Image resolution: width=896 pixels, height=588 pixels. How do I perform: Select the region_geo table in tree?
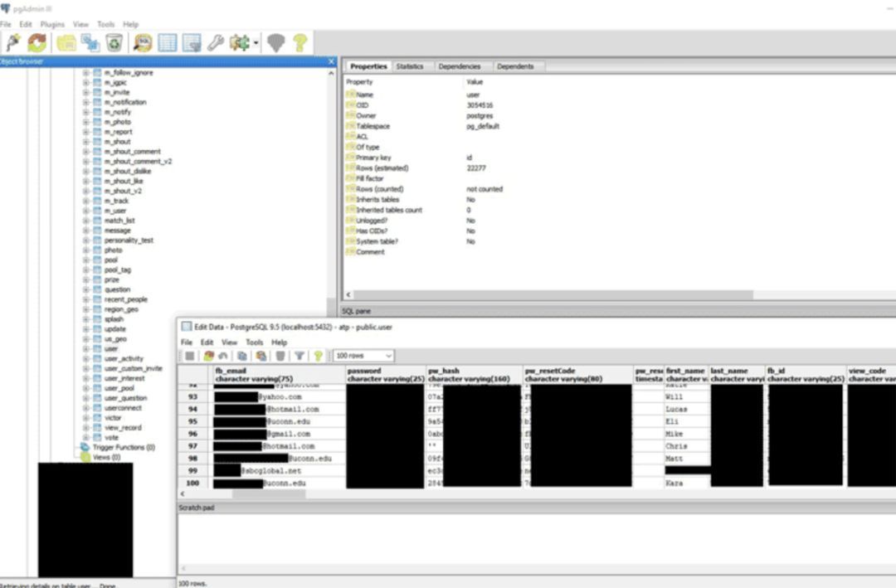(x=121, y=309)
